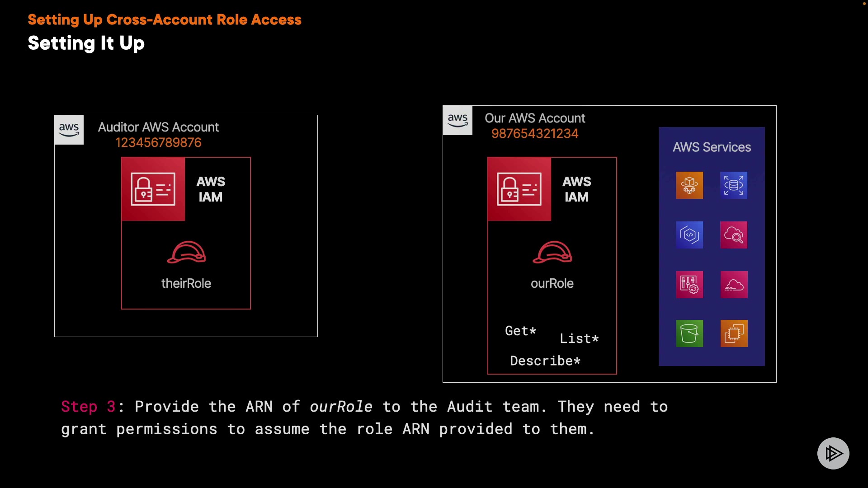868x488 pixels.
Task: Click the Describe* permission text
Action: click(545, 361)
